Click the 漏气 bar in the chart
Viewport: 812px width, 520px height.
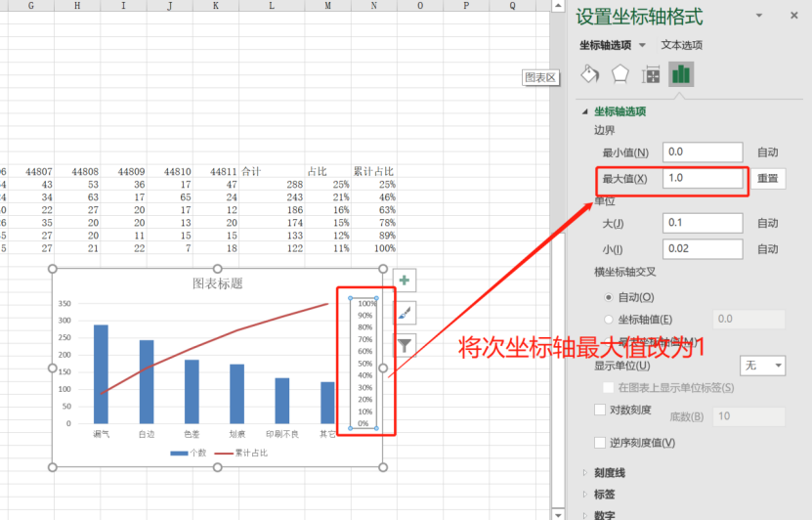click(101, 374)
